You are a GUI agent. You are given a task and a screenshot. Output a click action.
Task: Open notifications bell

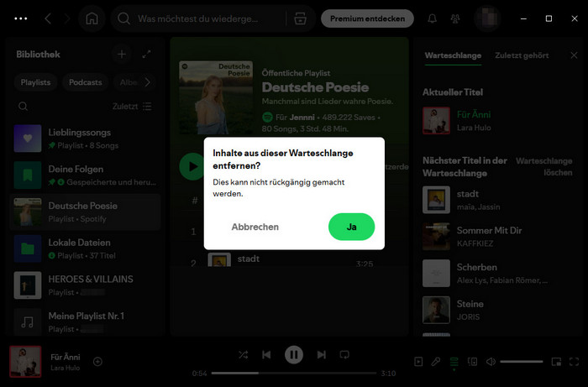click(433, 18)
